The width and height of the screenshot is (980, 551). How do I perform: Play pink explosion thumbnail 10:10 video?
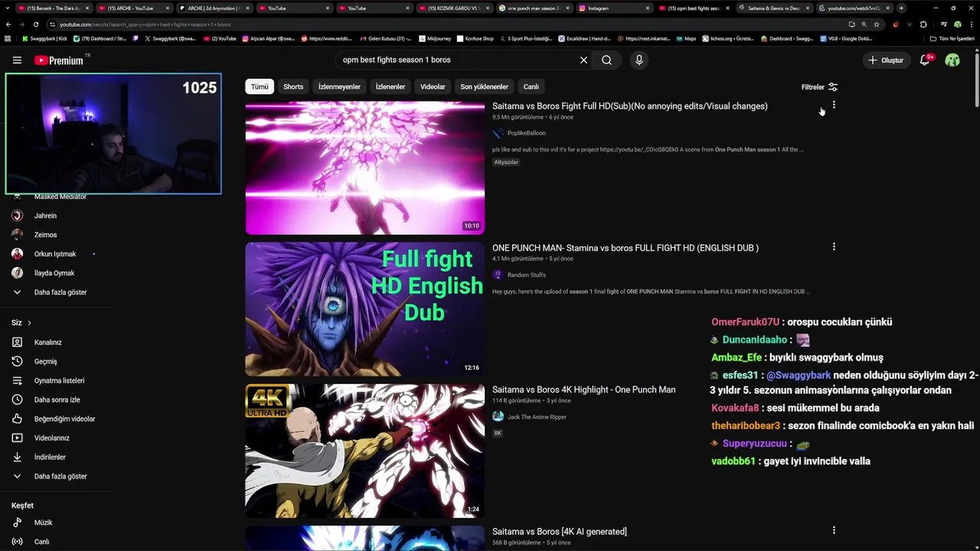point(364,168)
